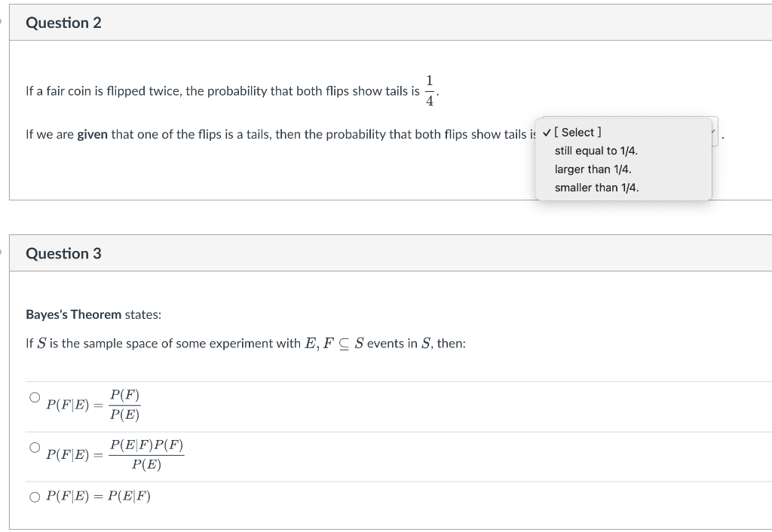
Task: Choose "still equal to 1/4." from the dropdown
Action: click(x=595, y=151)
